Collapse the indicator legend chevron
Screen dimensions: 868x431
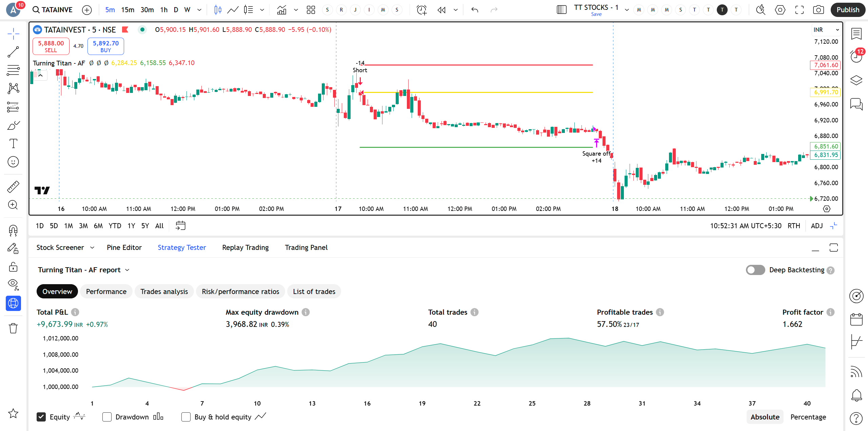click(40, 75)
